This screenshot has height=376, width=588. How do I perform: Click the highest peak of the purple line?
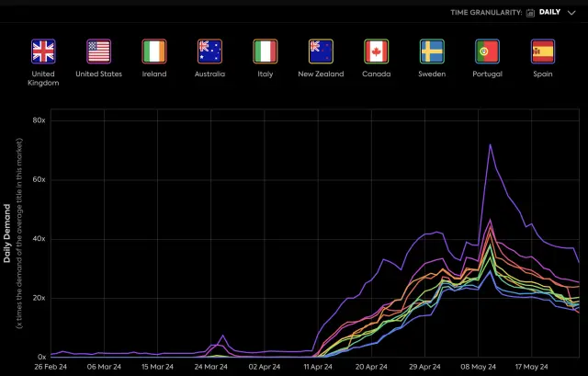pyautogui.click(x=490, y=144)
